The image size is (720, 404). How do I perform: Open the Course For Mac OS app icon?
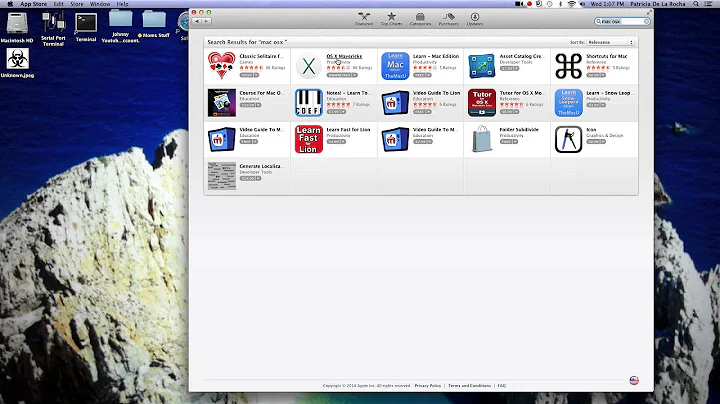[221, 103]
